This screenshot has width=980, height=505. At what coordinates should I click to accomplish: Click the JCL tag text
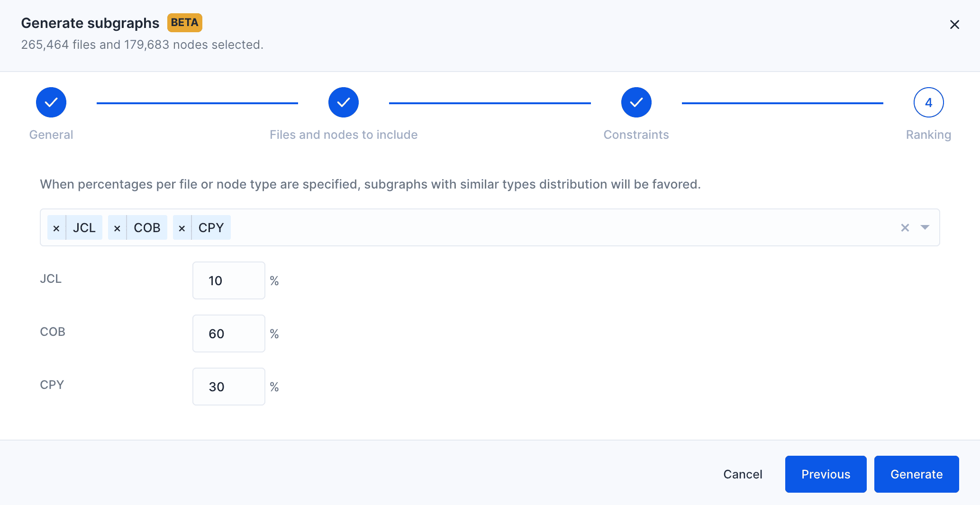[84, 228]
